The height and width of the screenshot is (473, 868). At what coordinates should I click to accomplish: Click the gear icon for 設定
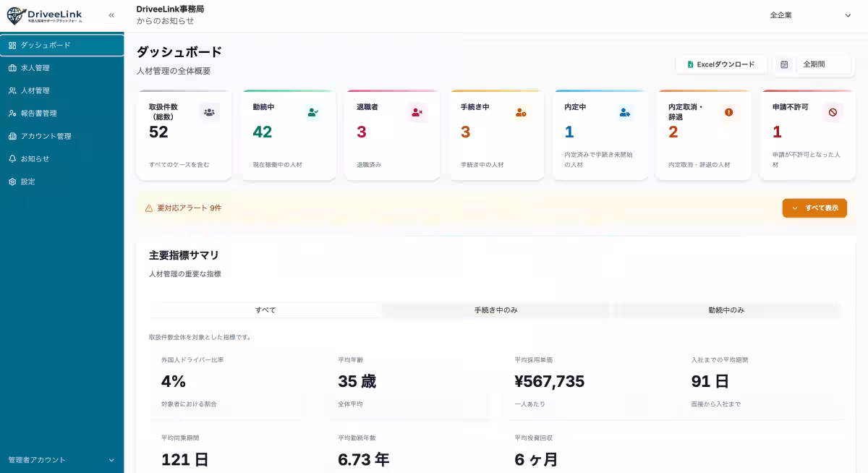pos(12,182)
